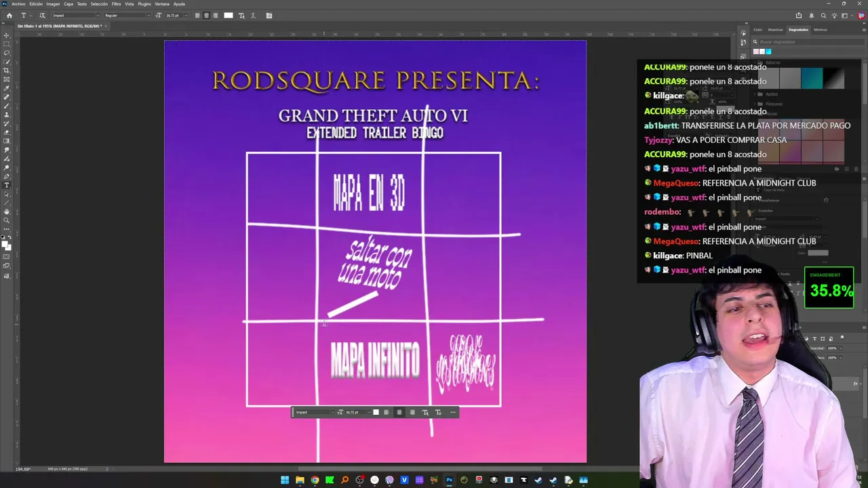Select the Zoom tool

point(7,220)
